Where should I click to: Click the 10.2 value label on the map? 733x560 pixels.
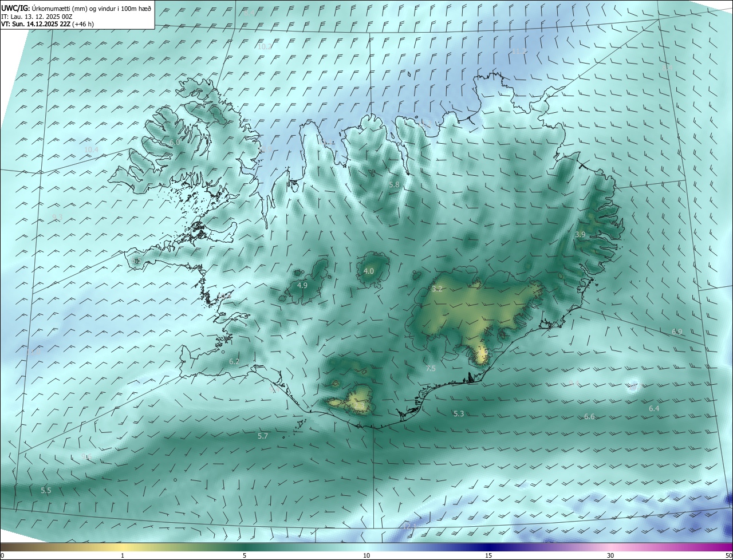pos(265,47)
